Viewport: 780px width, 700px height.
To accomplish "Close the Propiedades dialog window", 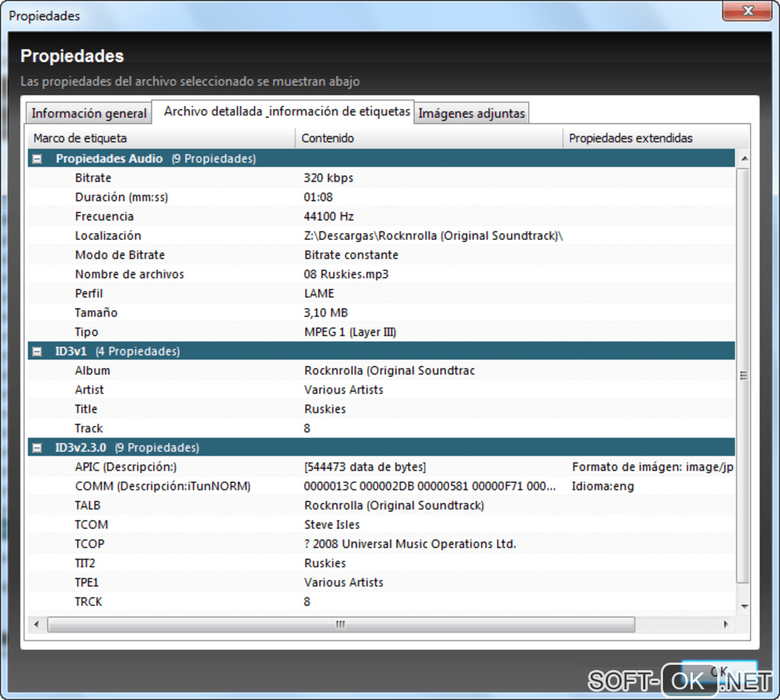I will point(747,11).
